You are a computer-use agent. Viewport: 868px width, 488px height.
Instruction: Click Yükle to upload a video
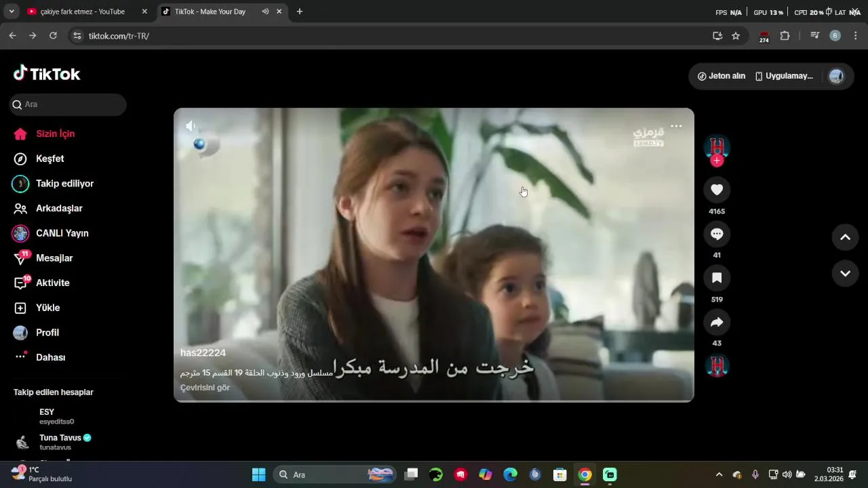click(x=47, y=308)
